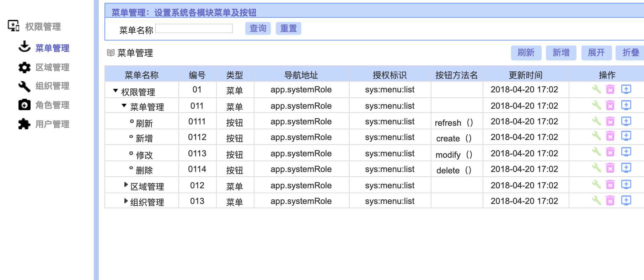Select the 修改 tree row name
The image size is (644, 280).
[144, 155]
